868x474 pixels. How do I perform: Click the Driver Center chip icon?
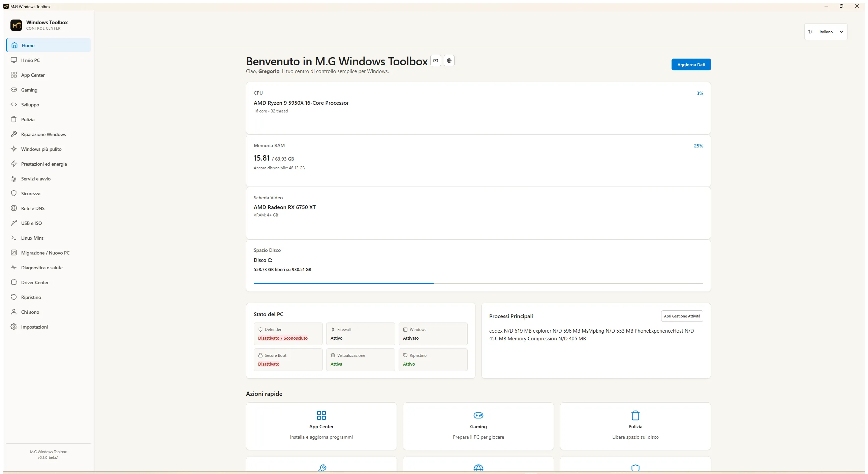[x=14, y=282]
